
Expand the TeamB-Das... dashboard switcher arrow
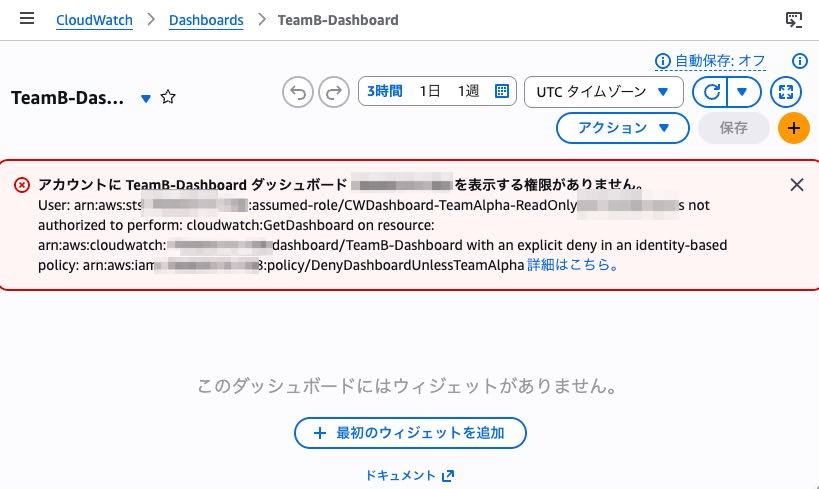pos(146,98)
